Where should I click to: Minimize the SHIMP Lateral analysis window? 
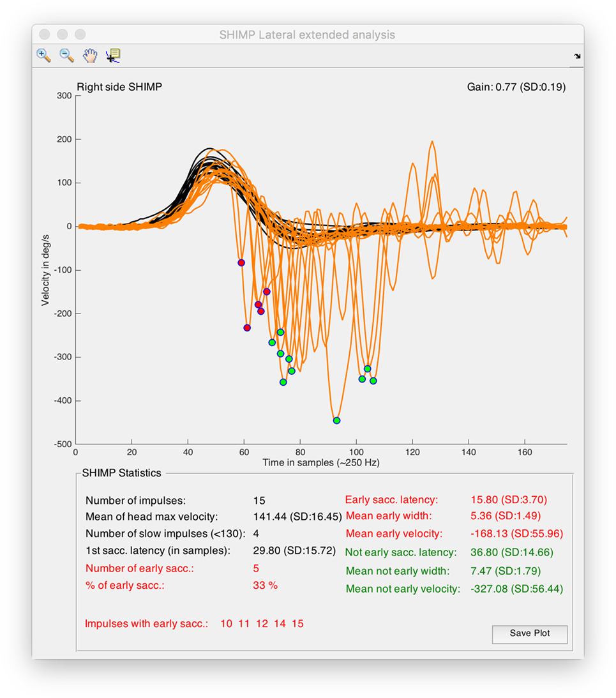(x=63, y=34)
